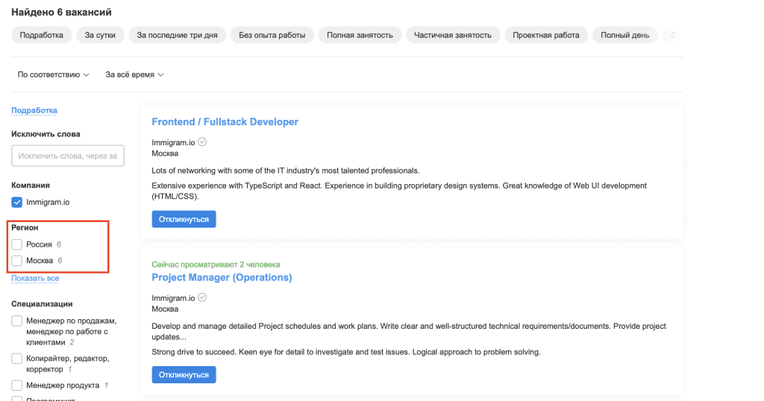Screen dimensions: 764x401
Task: Tick Менеджер продукта specialization checkbox
Action: pos(17,385)
